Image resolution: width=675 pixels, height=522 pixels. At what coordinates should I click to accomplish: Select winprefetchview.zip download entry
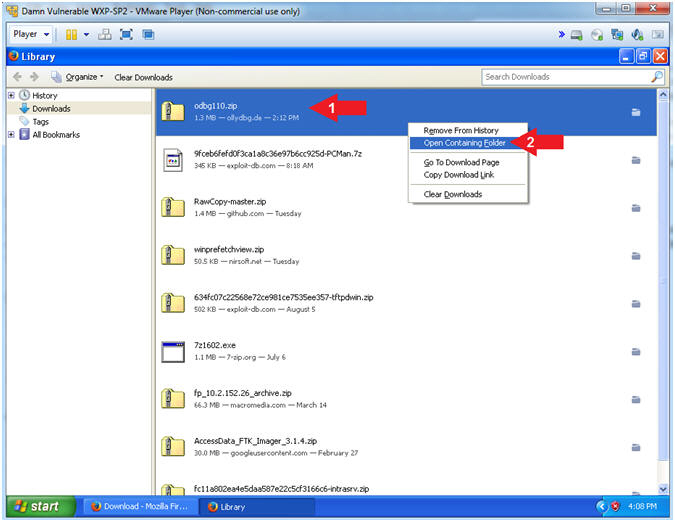(406, 255)
